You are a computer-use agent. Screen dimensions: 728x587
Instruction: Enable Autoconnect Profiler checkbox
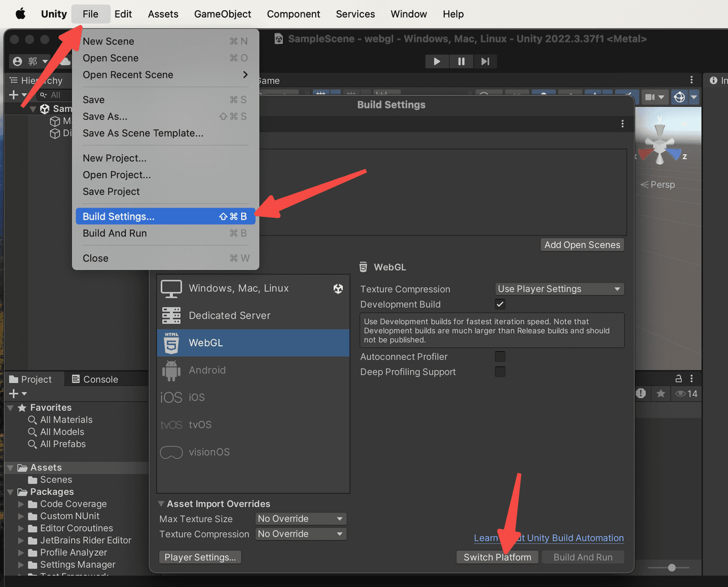point(500,357)
